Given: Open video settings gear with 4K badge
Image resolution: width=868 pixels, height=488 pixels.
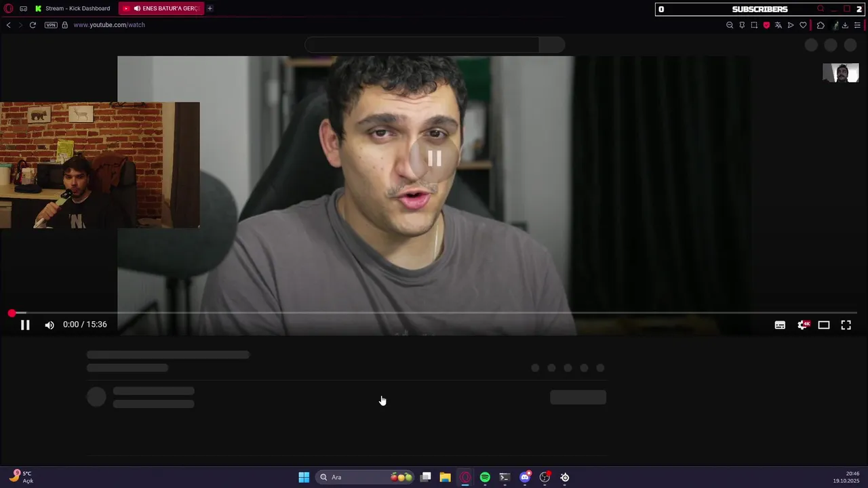Looking at the screenshot, I should click(x=804, y=325).
